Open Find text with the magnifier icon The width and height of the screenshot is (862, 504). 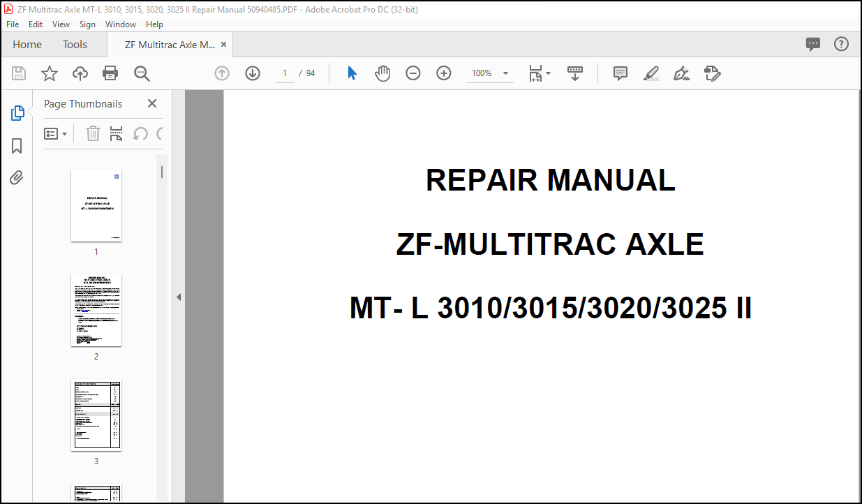142,73
